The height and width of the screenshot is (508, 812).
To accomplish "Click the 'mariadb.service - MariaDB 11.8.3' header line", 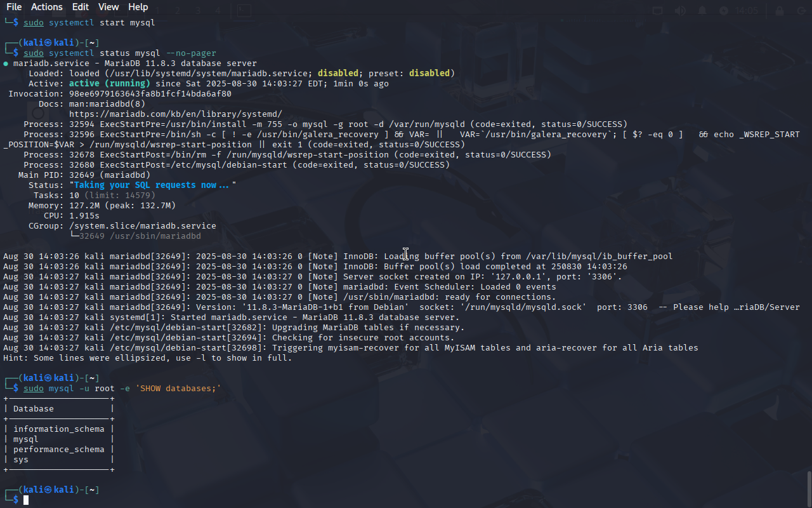I will pyautogui.click(x=130, y=63).
